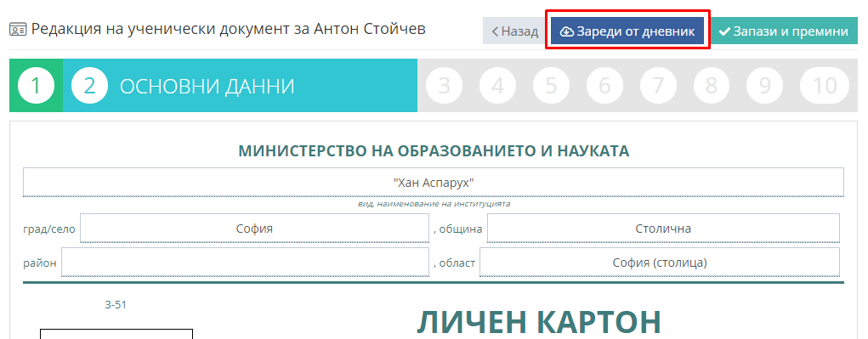Click the град/село field with София
Viewport: 868px width, 339px height.
[x=255, y=228]
